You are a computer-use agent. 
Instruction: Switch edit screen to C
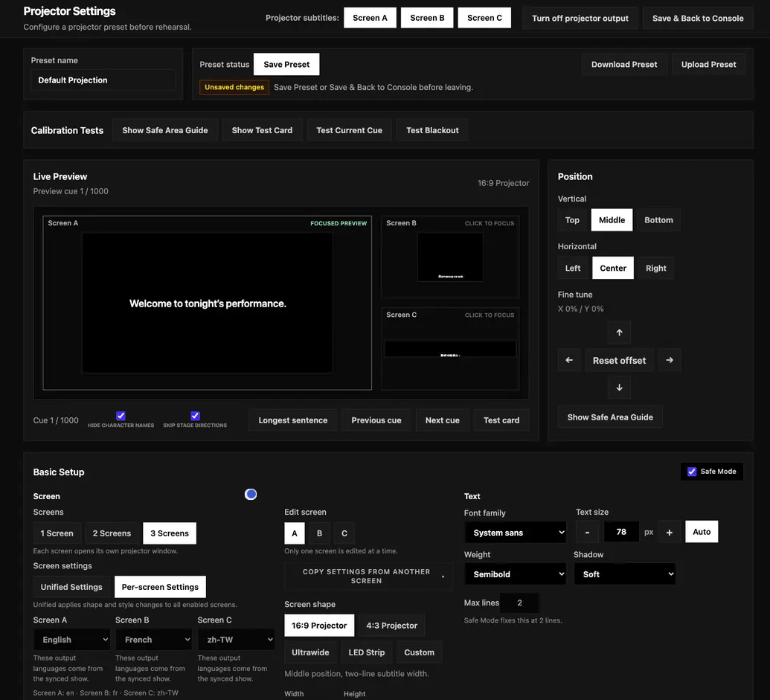[344, 533]
